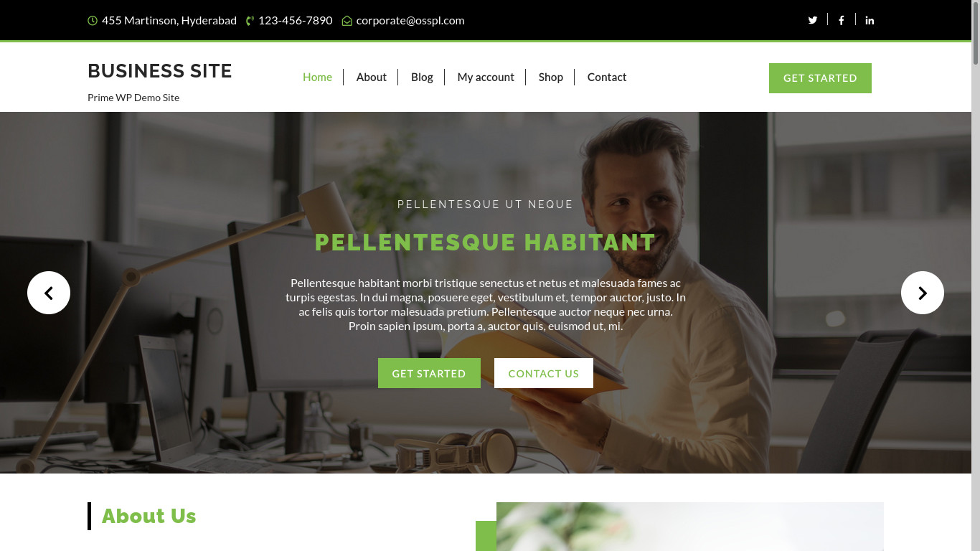
Task: Visit the Shop page
Action: click(x=551, y=77)
